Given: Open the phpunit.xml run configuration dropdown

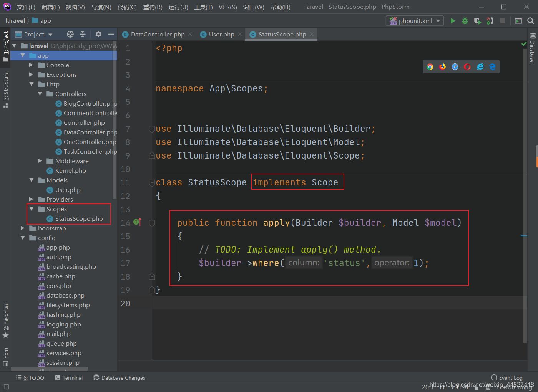Looking at the screenshot, I should coord(415,21).
